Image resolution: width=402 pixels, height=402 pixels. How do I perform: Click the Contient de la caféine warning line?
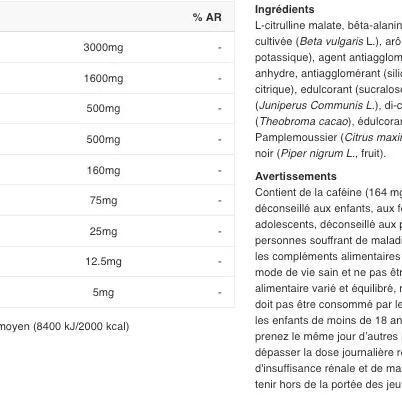328,193
